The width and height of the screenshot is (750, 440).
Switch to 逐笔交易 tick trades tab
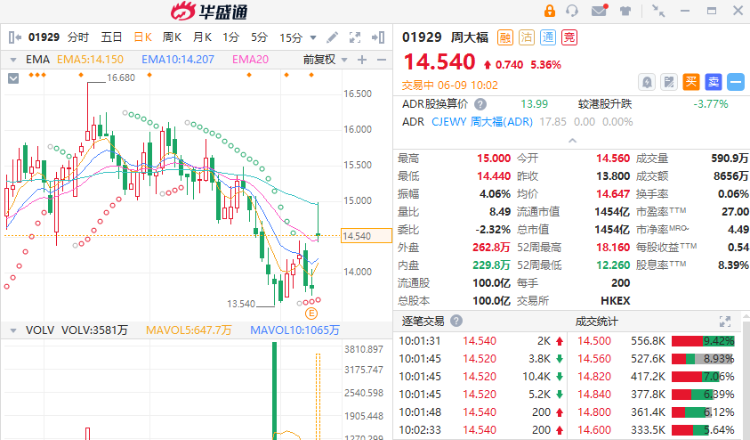423,321
